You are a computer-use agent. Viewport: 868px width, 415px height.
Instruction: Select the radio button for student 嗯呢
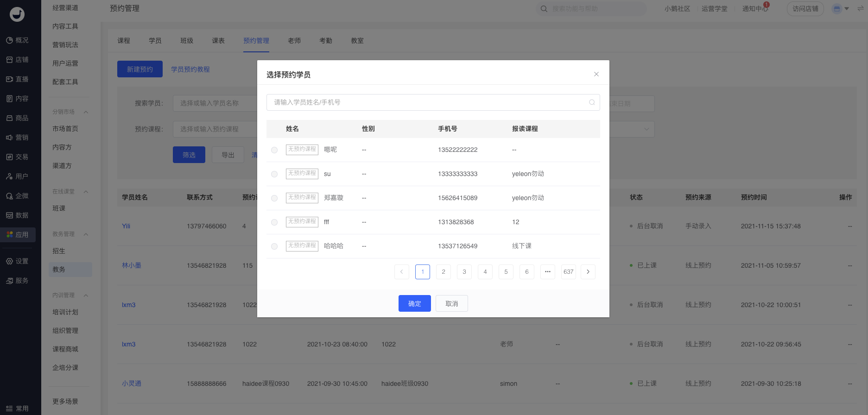tap(274, 150)
